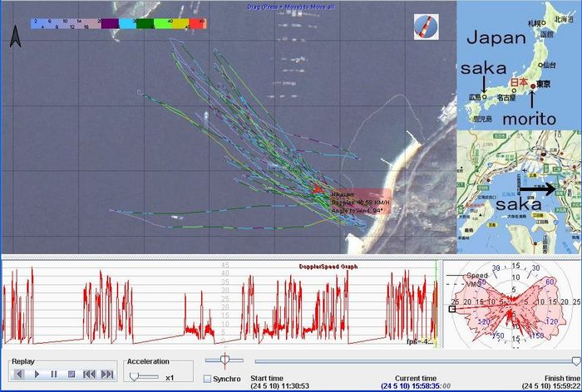Click the Current time value display

pyautogui.click(x=416, y=386)
